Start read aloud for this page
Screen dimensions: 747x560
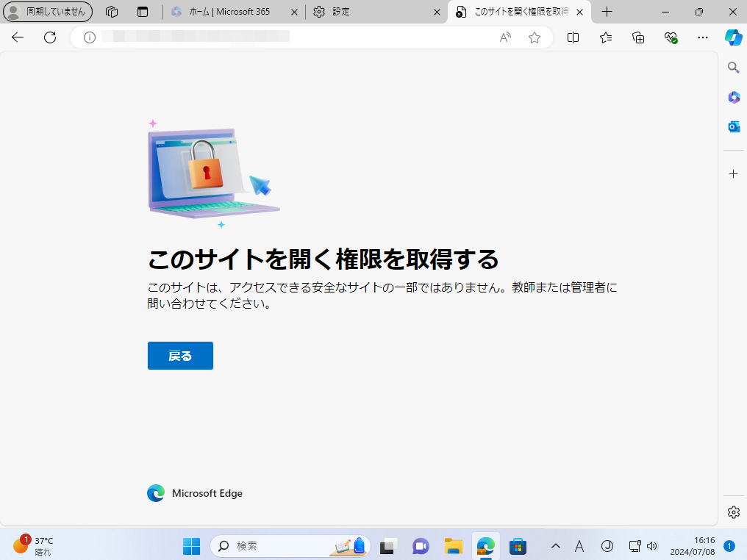tap(504, 37)
